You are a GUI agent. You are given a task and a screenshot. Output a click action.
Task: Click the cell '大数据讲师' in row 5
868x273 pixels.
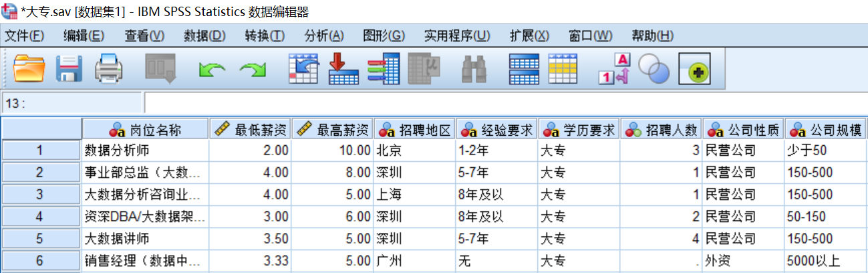pyautogui.click(x=146, y=239)
